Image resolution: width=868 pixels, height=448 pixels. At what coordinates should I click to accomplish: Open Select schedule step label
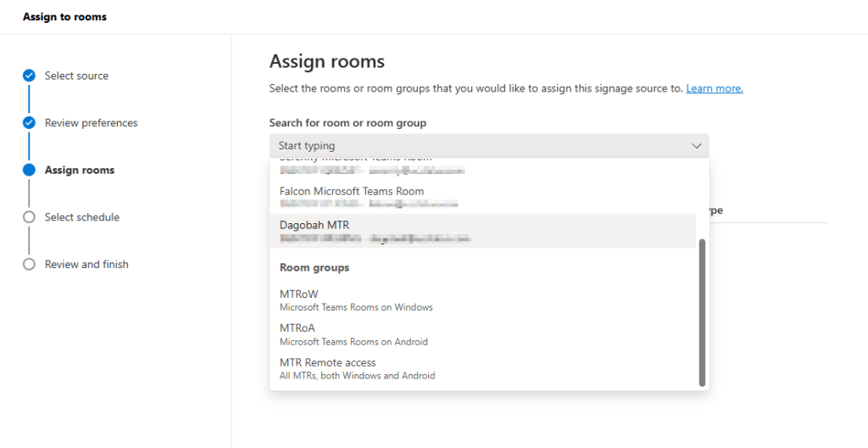(x=82, y=217)
